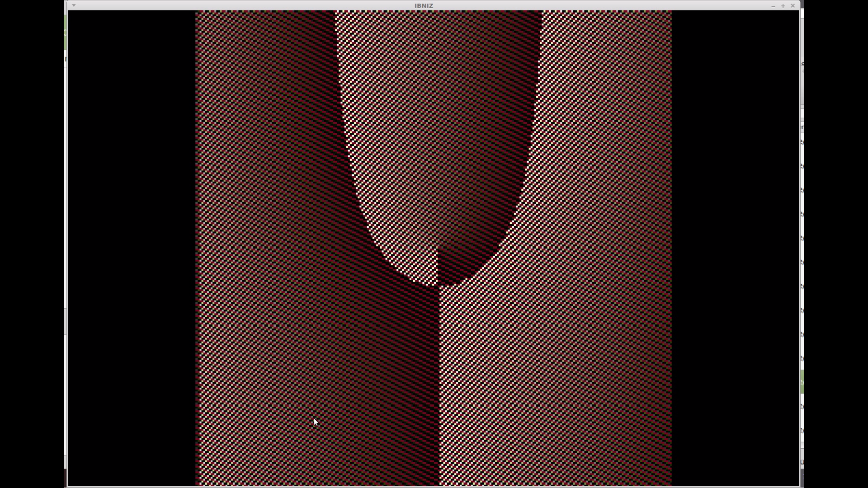Open the window menu arrow in title bar
Image resolution: width=868 pixels, height=488 pixels.
pos(74,5)
